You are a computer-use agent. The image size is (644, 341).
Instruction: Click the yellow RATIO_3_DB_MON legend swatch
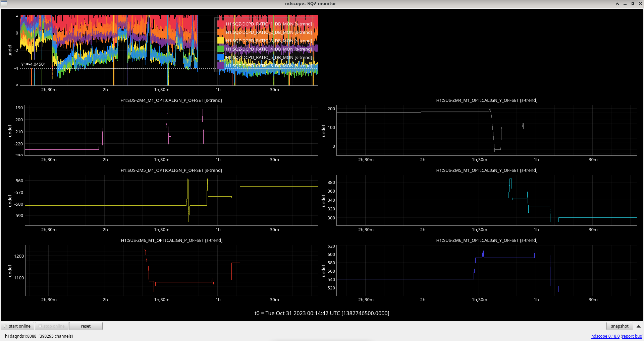coord(220,41)
